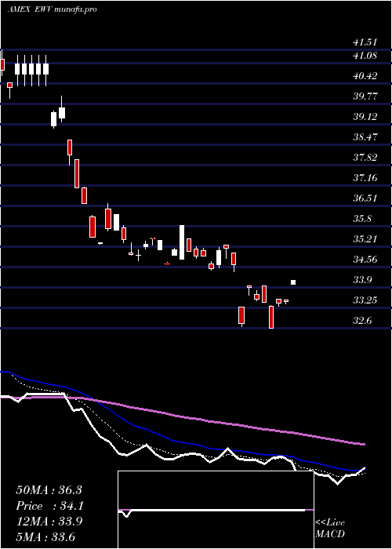Click the 36.51 price level label
Viewport: 392px width, 549px height.
365,198
